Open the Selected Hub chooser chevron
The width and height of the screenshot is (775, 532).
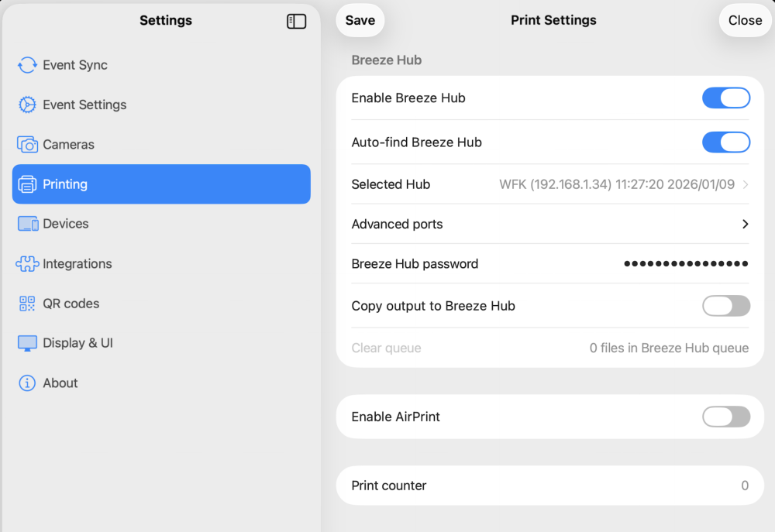point(745,184)
